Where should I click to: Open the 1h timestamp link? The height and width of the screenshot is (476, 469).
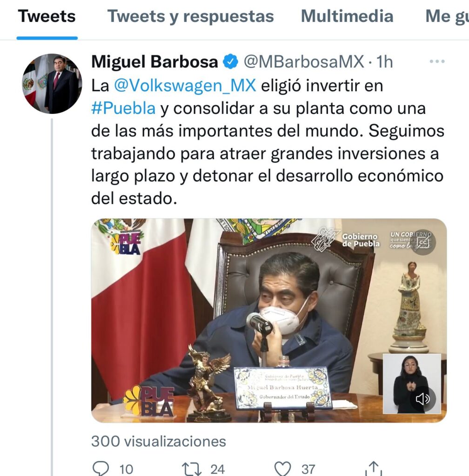click(x=385, y=62)
